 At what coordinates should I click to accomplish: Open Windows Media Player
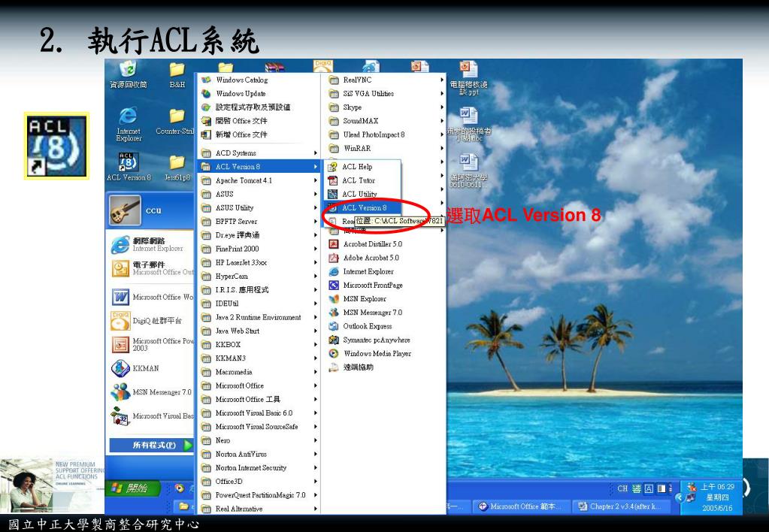click(x=384, y=353)
